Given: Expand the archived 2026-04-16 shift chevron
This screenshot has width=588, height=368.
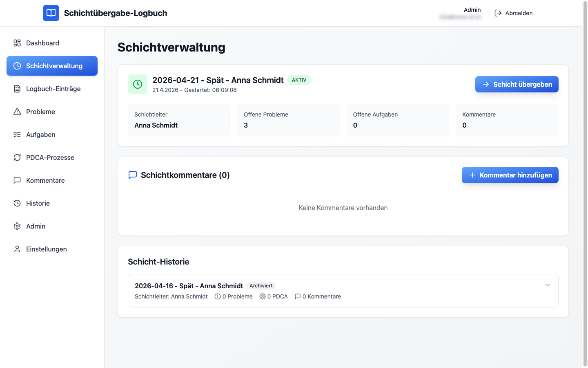Looking at the screenshot, I should point(548,285).
